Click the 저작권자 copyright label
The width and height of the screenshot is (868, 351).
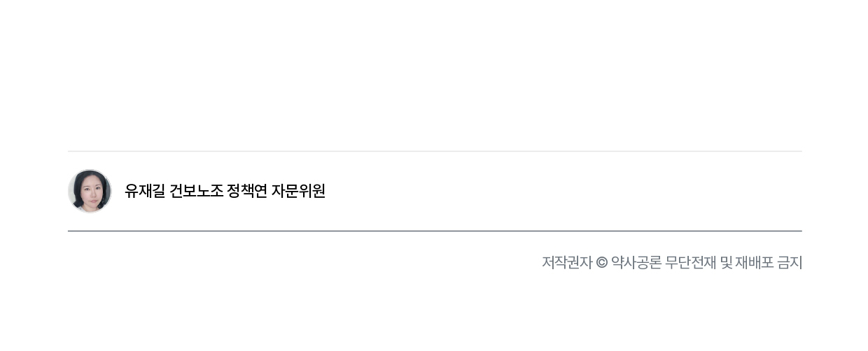pyautogui.click(x=566, y=263)
